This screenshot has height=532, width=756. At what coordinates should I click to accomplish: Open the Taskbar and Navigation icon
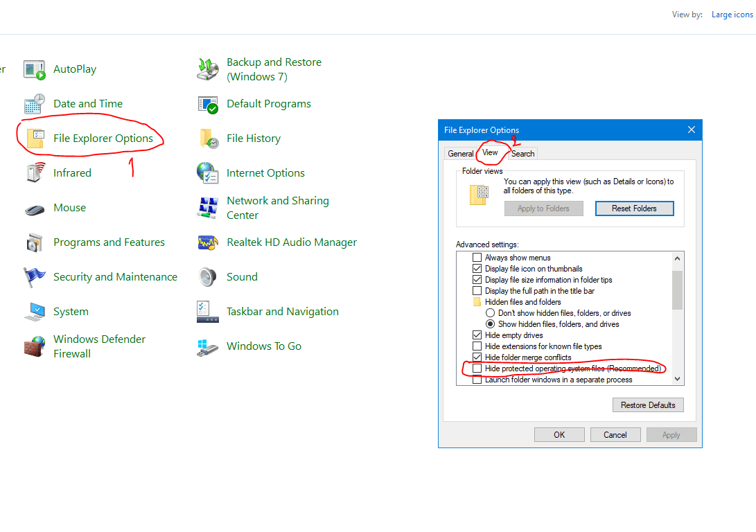click(x=208, y=312)
